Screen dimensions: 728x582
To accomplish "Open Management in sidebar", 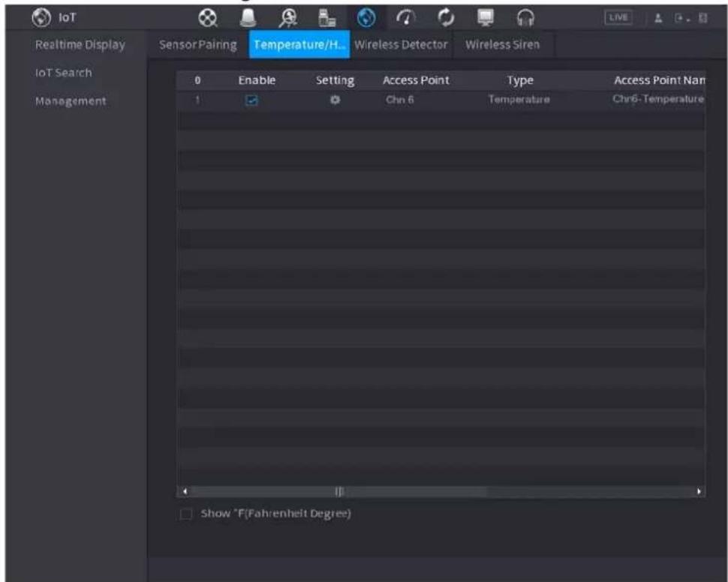I will click(71, 100).
